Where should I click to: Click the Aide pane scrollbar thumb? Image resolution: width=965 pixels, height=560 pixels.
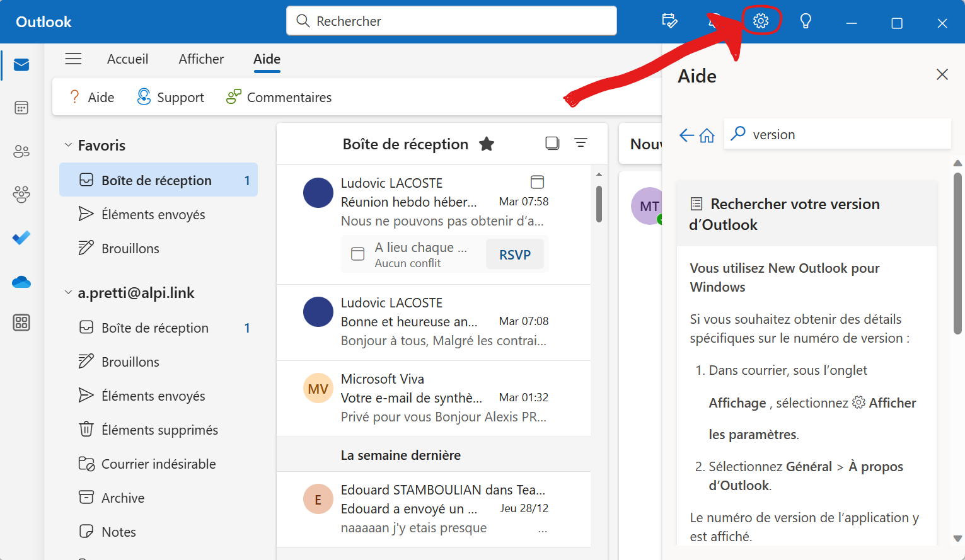pyautogui.click(x=958, y=252)
